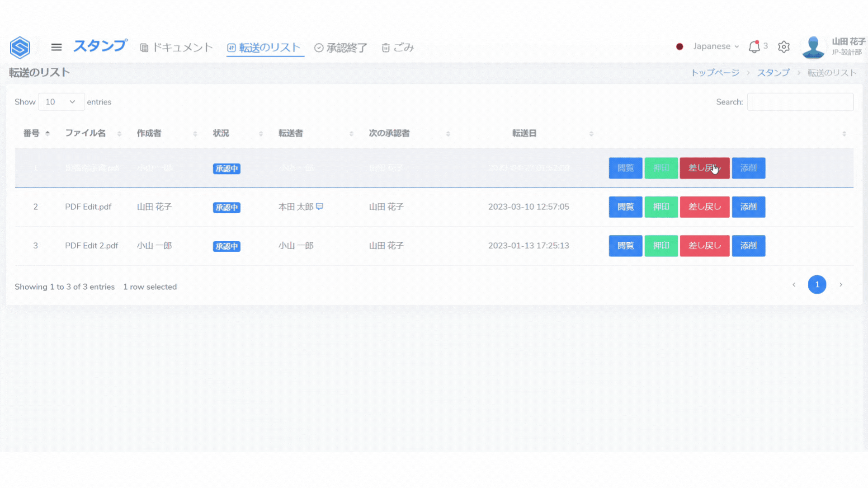Click 押印 button for PDF Edit 2.pdf
The width and height of the screenshot is (868, 488).
661,246
